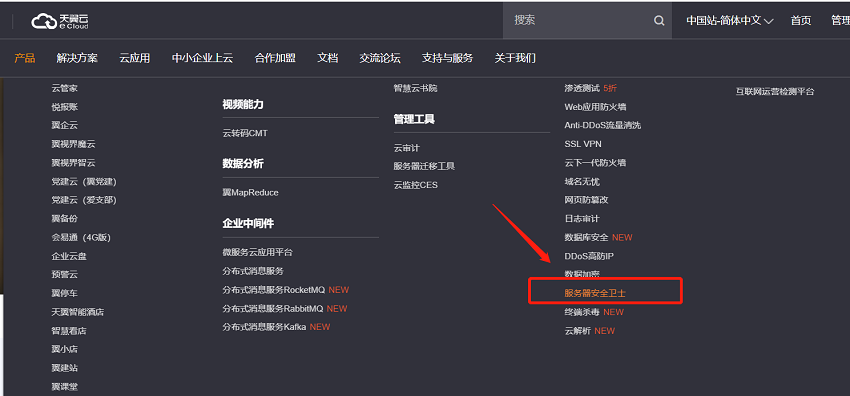Open Anti-DDoS流量清洗 link
850x396 pixels.
click(x=603, y=125)
